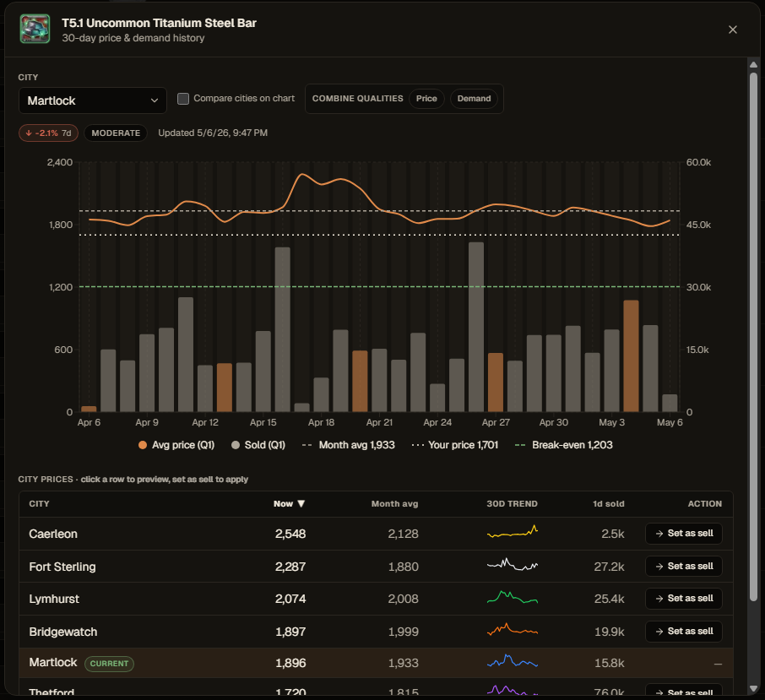Viewport: 765px width, 700px height.
Task: Toggle Break-even 1,203 legend item
Action: click(563, 445)
